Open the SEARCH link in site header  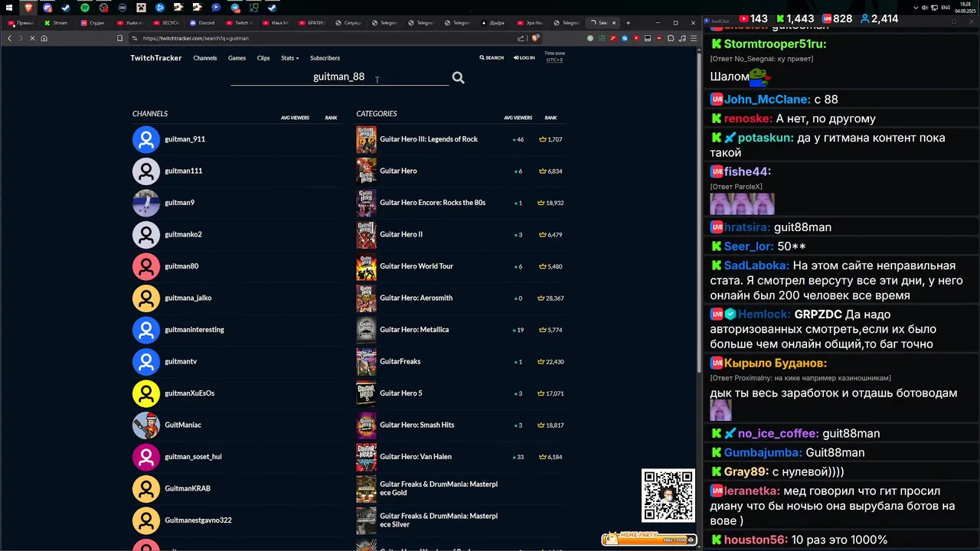[492, 58]
